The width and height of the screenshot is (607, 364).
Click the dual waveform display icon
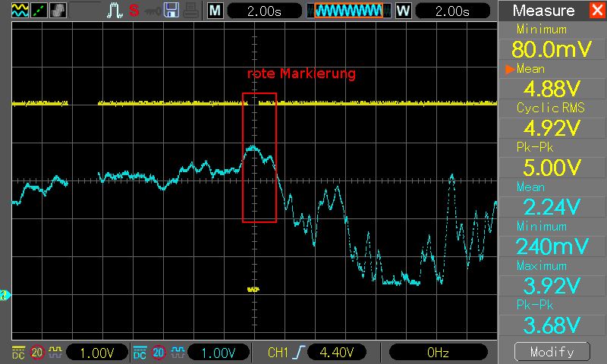click(x=20, y=10)
